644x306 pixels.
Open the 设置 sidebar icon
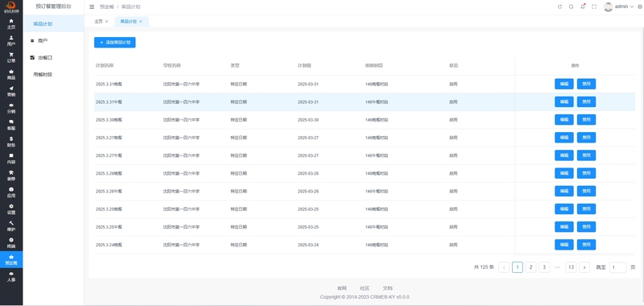tap(11, 209)
